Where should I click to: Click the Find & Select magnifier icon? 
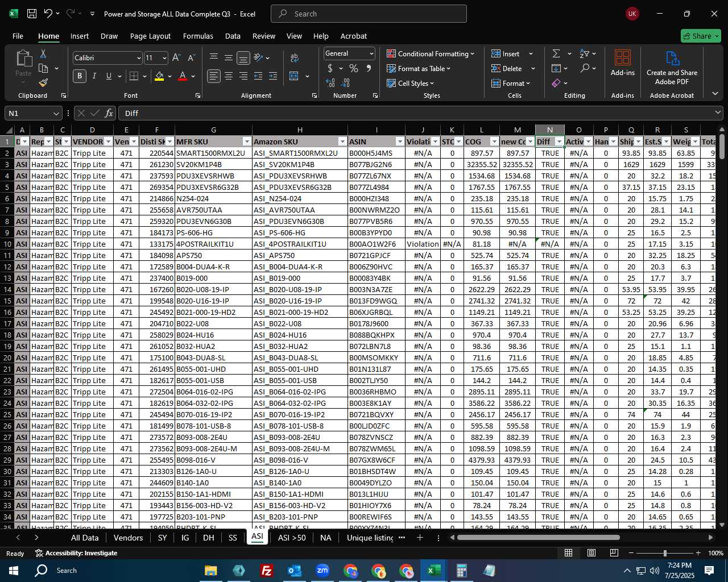click(585, 68)
